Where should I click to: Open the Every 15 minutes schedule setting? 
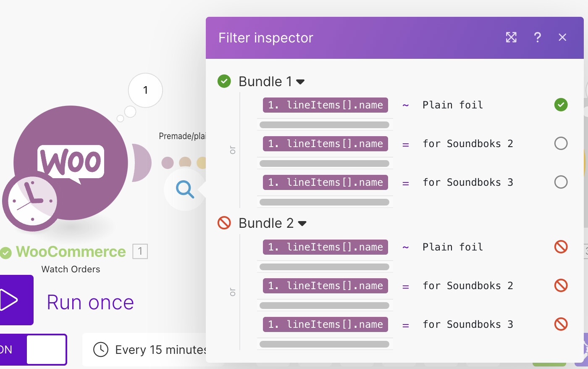tap(160, 350)
